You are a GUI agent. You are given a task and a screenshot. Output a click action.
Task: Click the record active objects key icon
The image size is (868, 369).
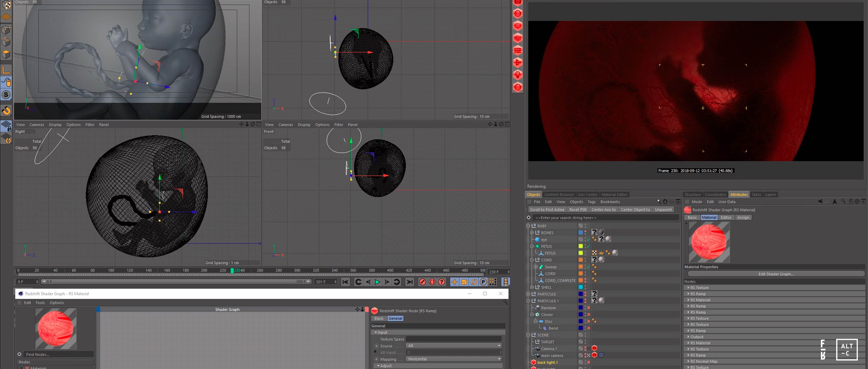click(422, 282)
